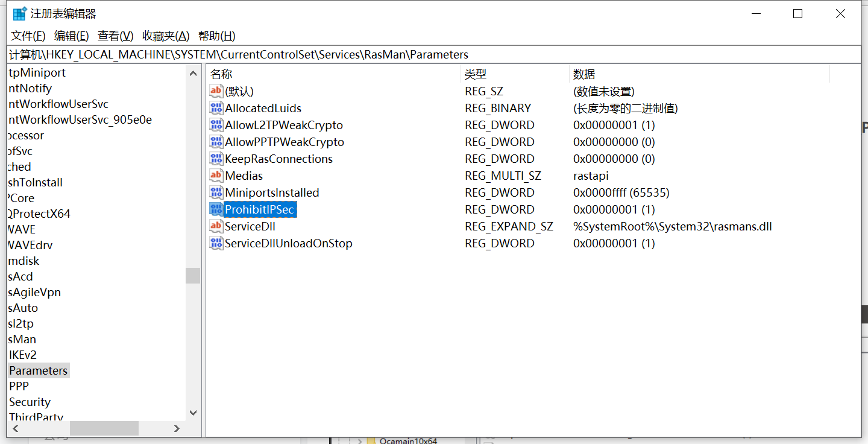Select the sAgileVpn tree key
Viewport: 868px width, 444px height.
(x=34, y=292)
